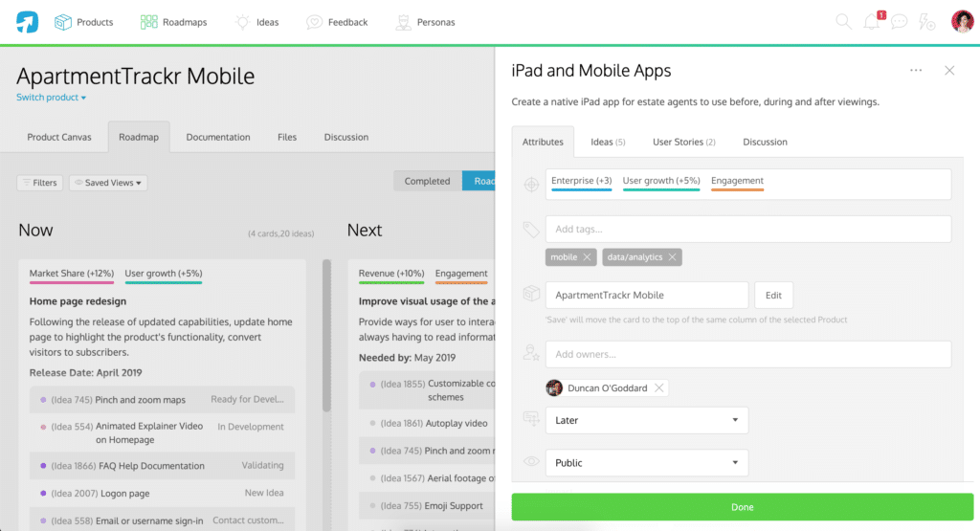The image size is (980, 531).
Task: Open the three-dot more options menu
Action: pyautogui.click(x=916, y=71)
